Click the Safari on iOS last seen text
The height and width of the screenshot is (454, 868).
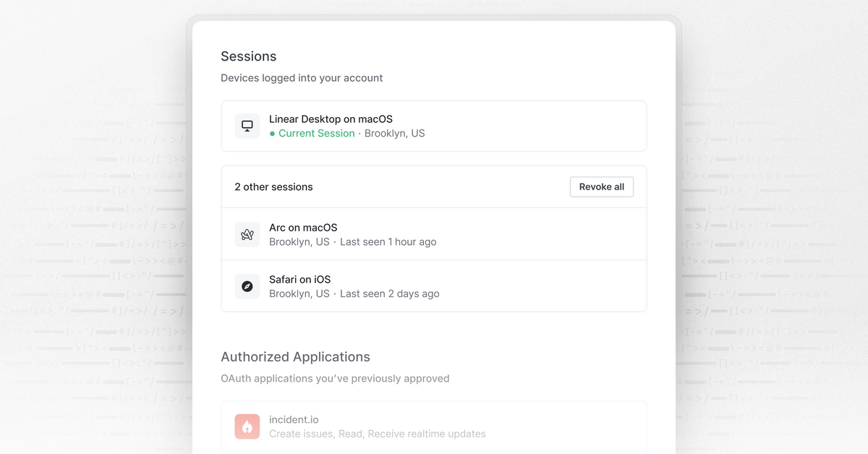coord(391,294)
